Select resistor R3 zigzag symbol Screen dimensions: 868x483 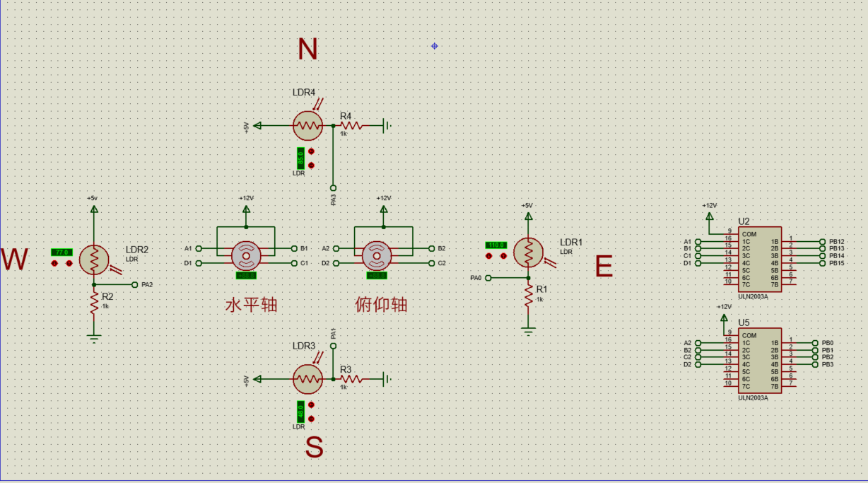tap(351, 379)
